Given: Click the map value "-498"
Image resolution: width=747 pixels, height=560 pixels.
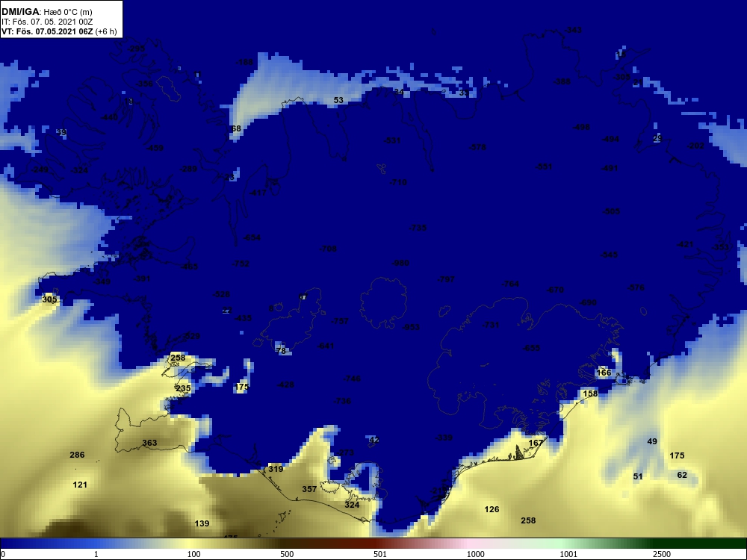Looking at the screenshot, I should (581, 127).
